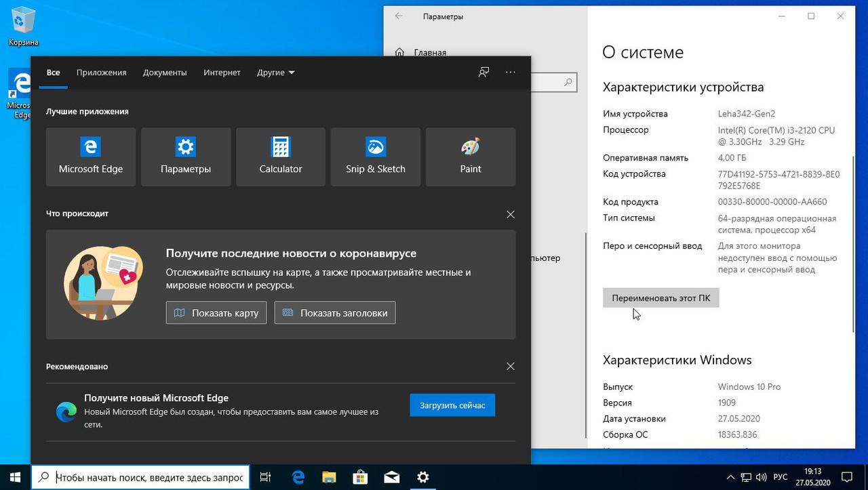Open Microsoft Store from the taskbar
The width and height of the screenshot is (868, 490).
(360, 477)
